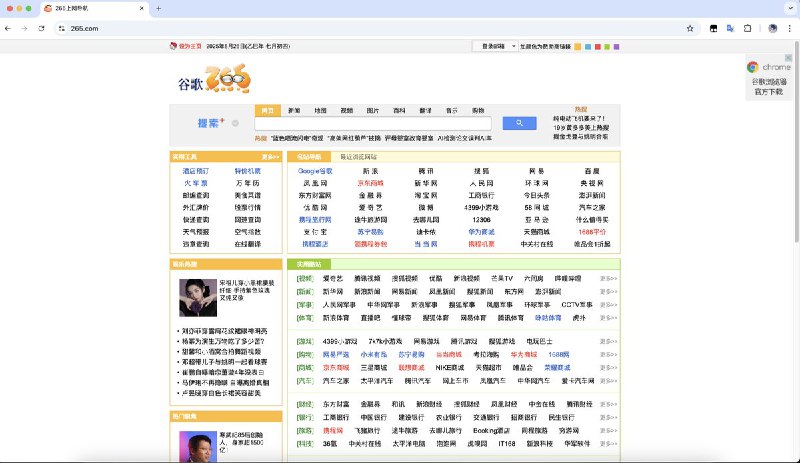800x463 pixels.
Task: Open a new browser tab
Action: click(158, 8)
